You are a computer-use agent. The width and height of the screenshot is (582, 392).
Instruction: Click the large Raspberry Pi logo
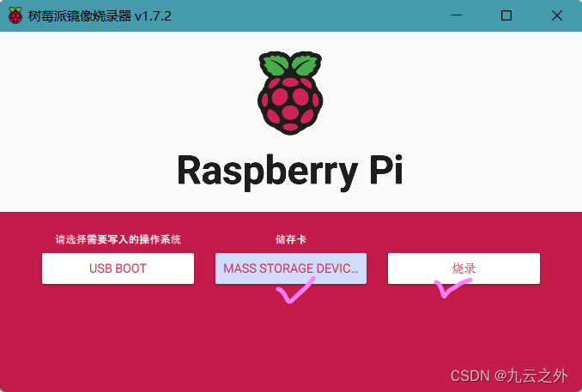pos(290,93)
